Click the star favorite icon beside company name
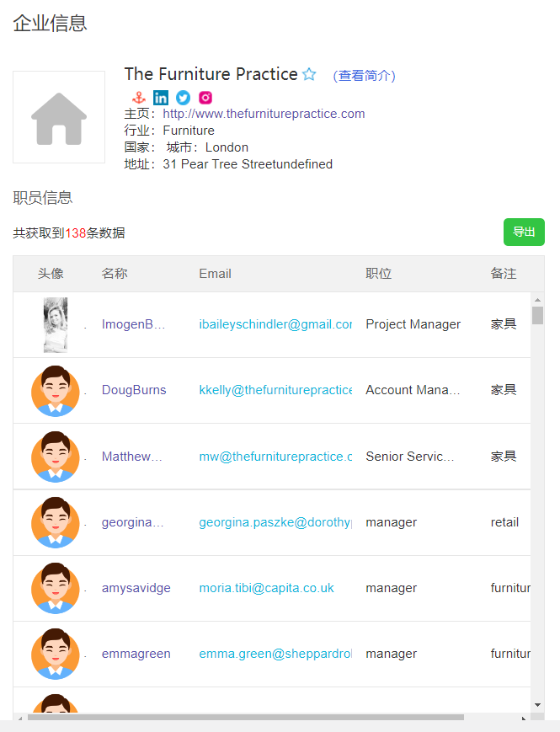 click(x=309, y=74)
